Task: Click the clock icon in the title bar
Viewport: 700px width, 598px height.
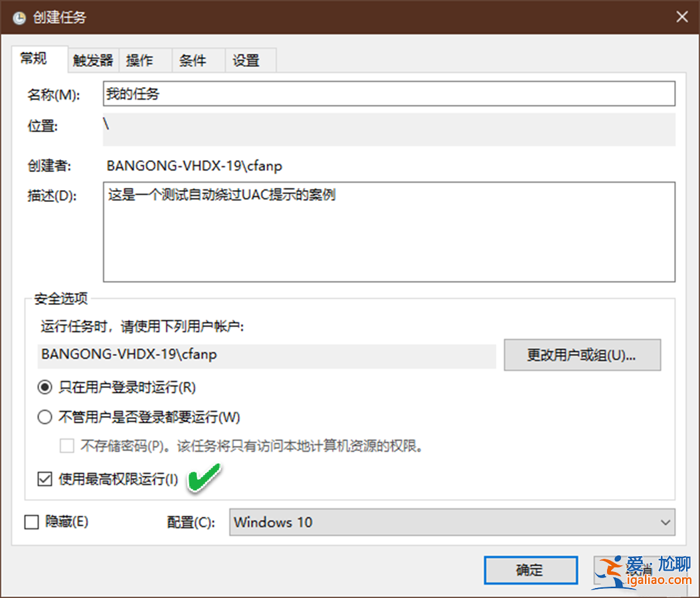Action: click(18, 17)
